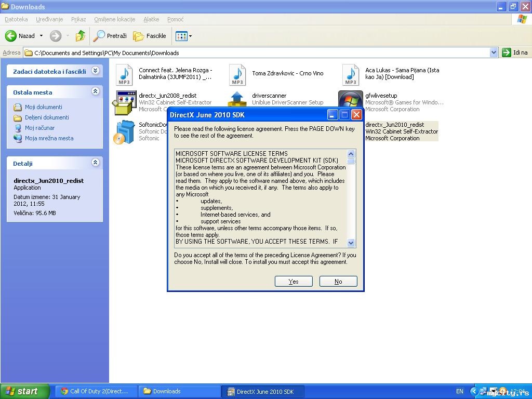Viewport: 532px width, 399px height.
Task: Click license text scrollbar up arrow
Action: coord(351,154)
